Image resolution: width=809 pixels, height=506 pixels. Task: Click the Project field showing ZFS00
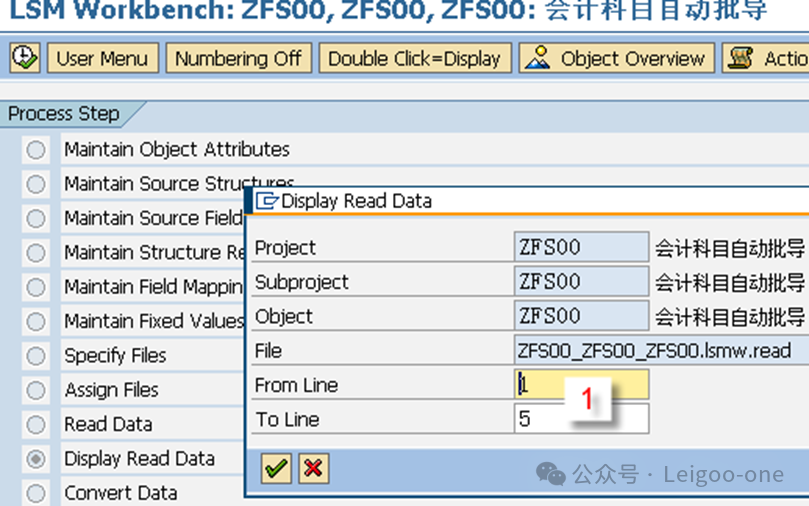581,248
